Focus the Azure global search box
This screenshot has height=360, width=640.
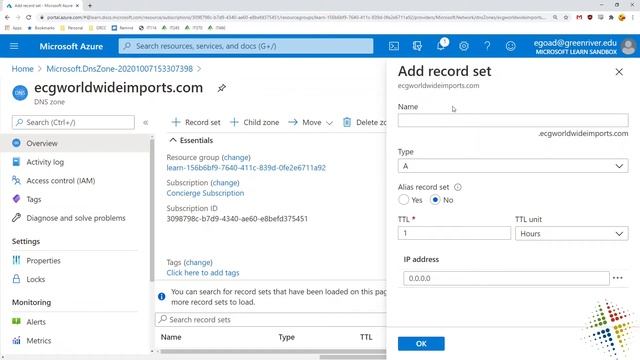tap(246, 46)
